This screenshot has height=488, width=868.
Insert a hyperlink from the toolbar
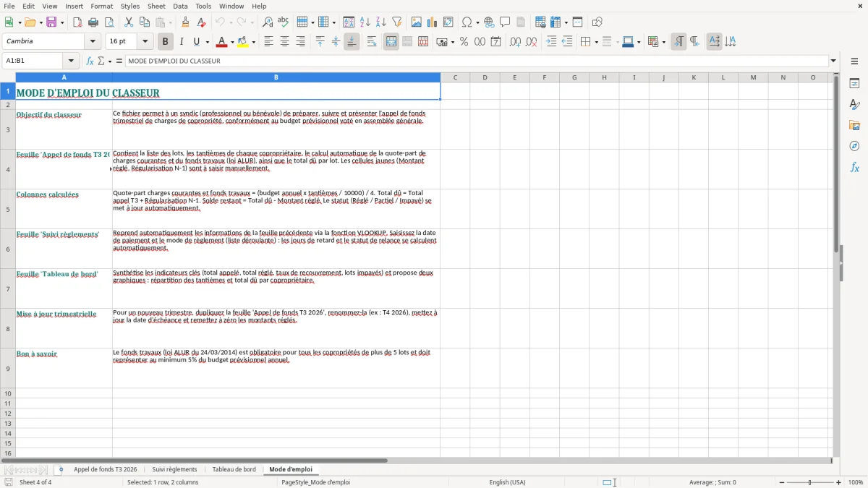[x=489, y=22]
